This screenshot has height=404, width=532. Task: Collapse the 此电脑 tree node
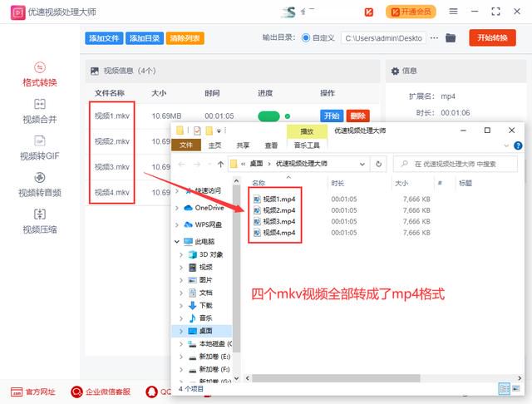click(177, 242)
